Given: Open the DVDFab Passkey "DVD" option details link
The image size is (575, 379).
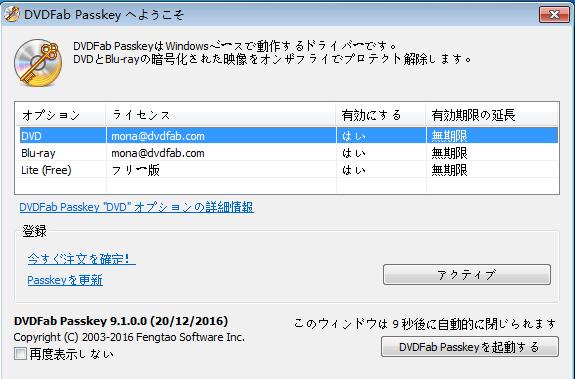Looking at the screenshot, I should [x=136, y=207].
